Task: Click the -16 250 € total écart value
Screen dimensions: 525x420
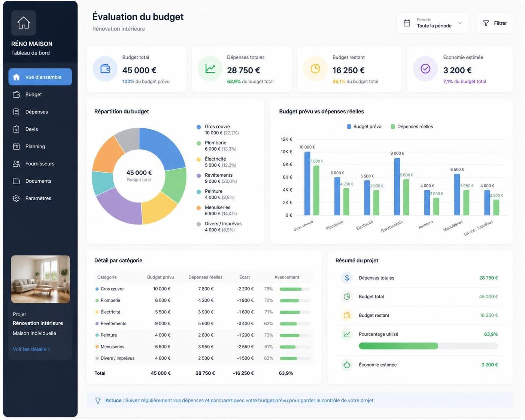Action: (243, 373)
